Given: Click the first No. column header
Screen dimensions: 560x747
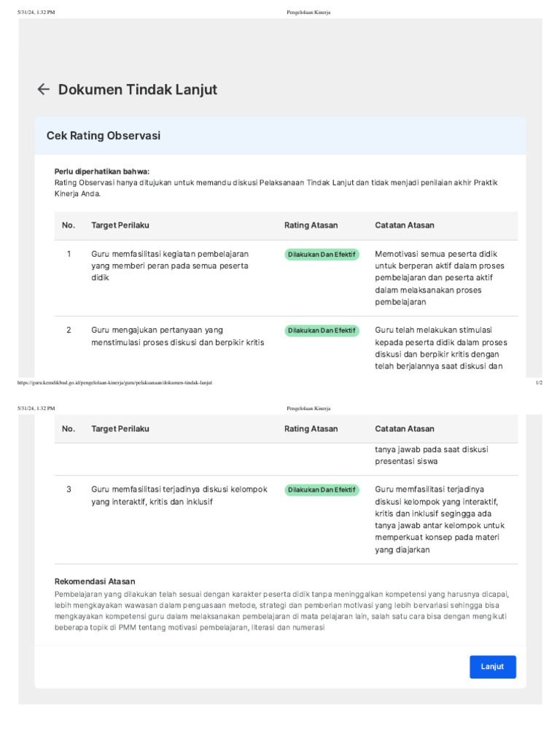Looking at the screenshot, I should 69,225.
